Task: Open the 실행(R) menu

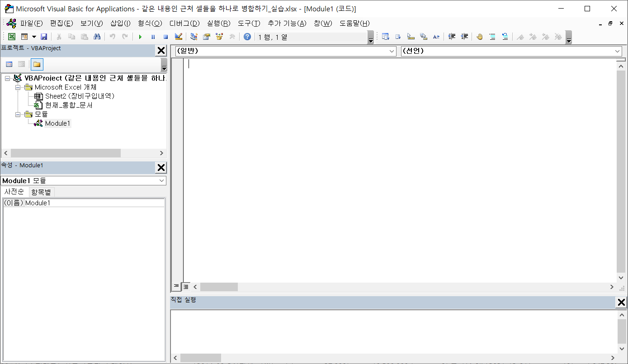Action: pyautogui.click(x=219, y=23)
